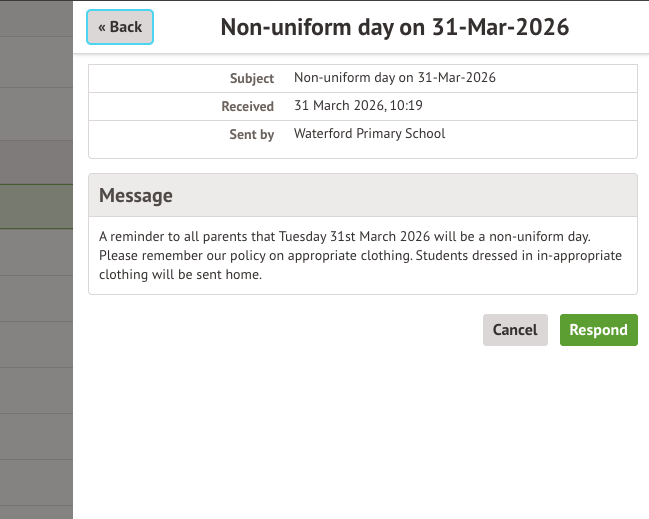The height and width of the screenshot is (519, 649).
Task: Click the Message section header
Action: pos(136,196)
